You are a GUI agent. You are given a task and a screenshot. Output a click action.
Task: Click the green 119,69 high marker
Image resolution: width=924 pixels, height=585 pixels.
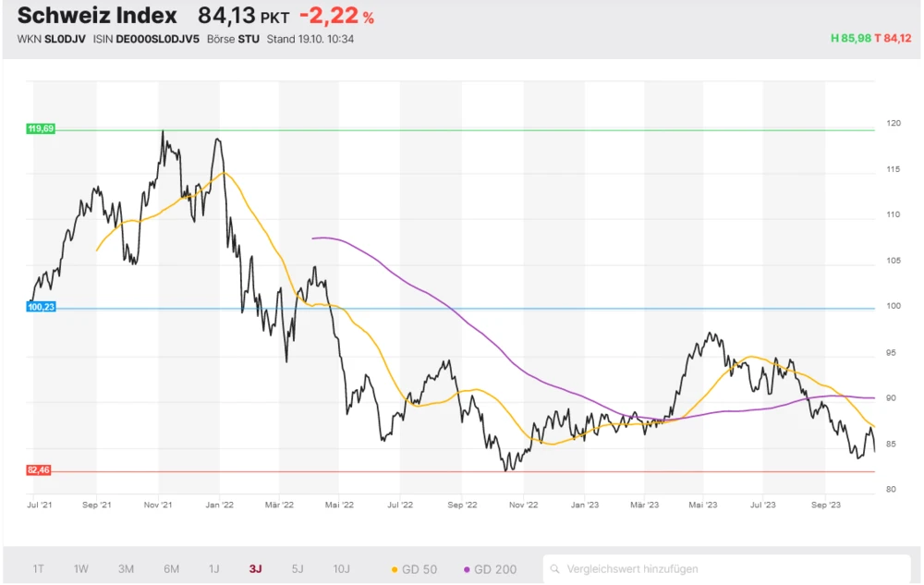[x=41, y=129]
